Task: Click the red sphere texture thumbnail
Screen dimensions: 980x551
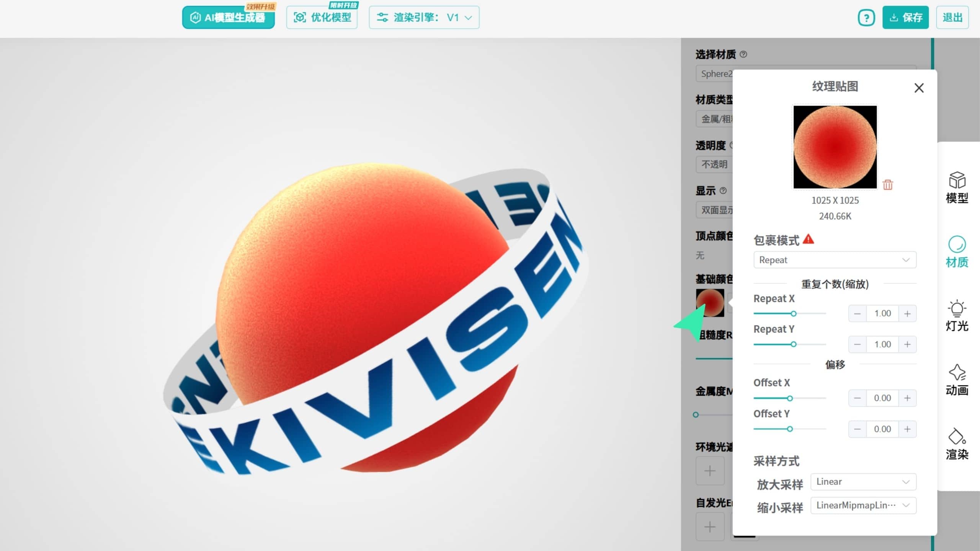Action: (x=835, y=147)
